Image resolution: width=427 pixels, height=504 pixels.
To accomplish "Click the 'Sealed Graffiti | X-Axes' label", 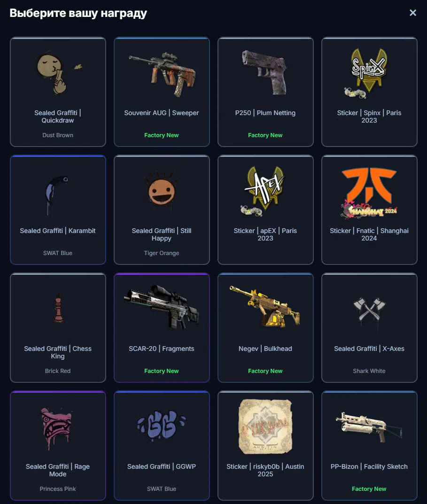I will tap(369, 349).
